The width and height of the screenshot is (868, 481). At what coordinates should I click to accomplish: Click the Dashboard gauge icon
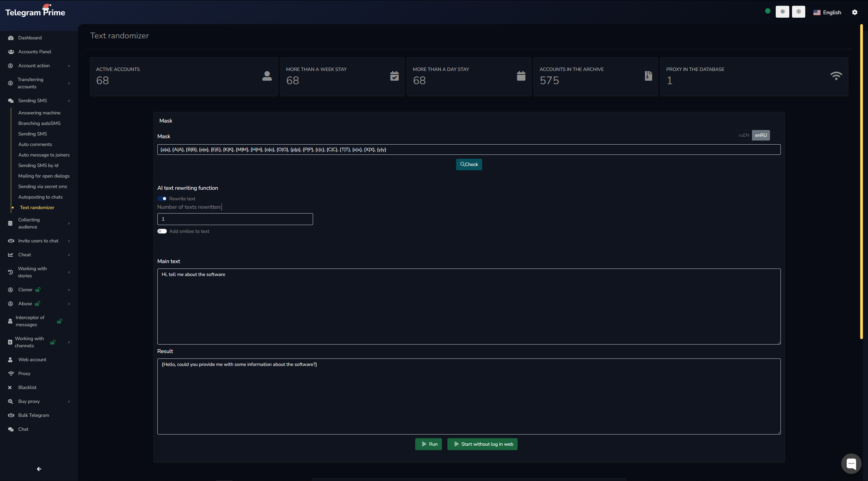coord(11,38)
